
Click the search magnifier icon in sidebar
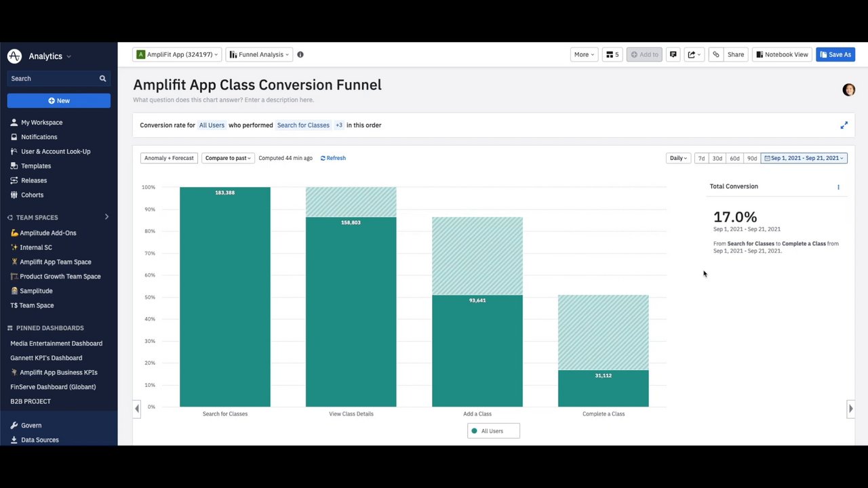pyautogui.click(x=102, y=79)
